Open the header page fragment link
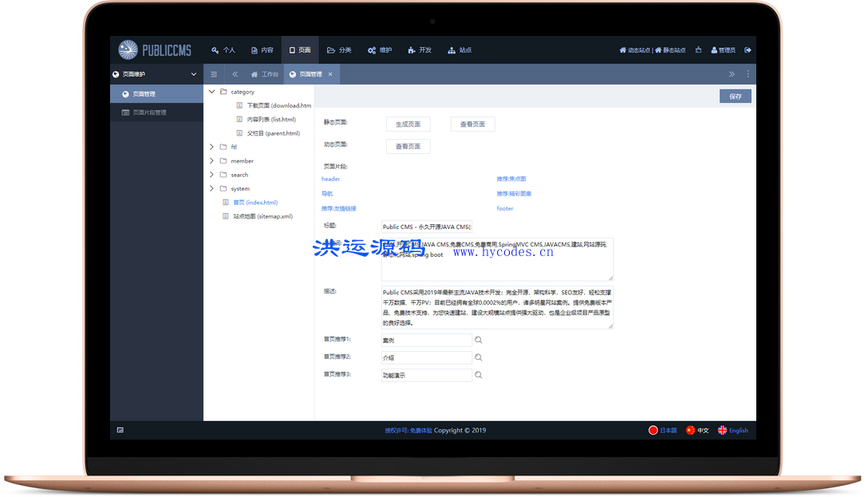The height and width of the screenshot is (497, 868). 330,179
